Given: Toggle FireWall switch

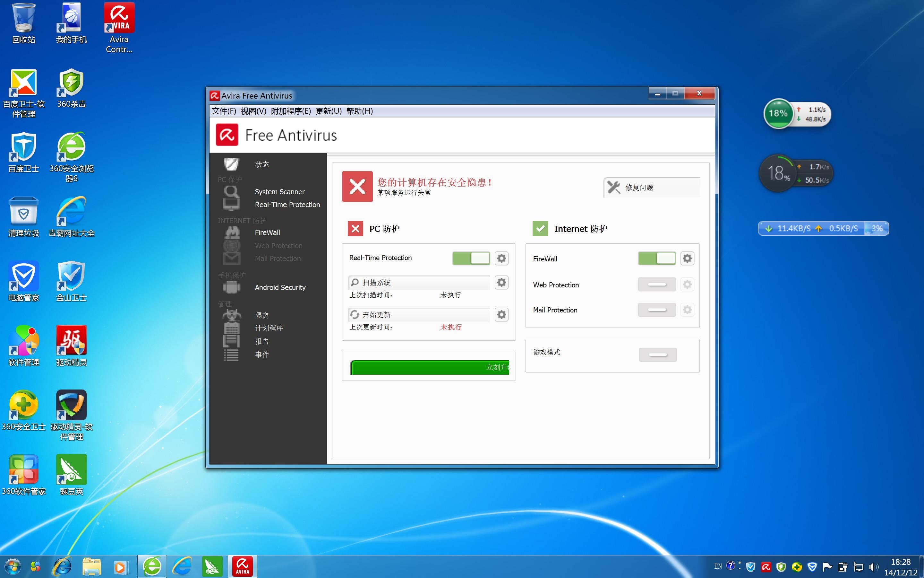Looking at the screenshot, I should click(x=657, y=258).
